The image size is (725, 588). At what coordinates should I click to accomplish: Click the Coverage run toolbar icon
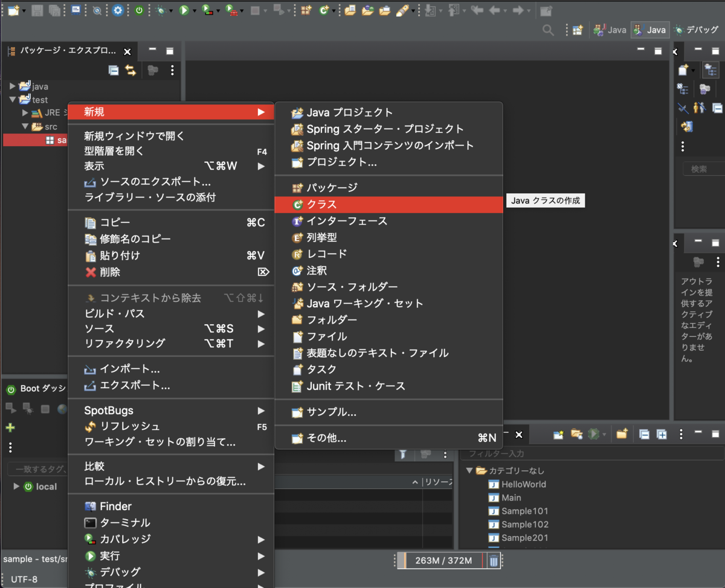pos(207,10)
